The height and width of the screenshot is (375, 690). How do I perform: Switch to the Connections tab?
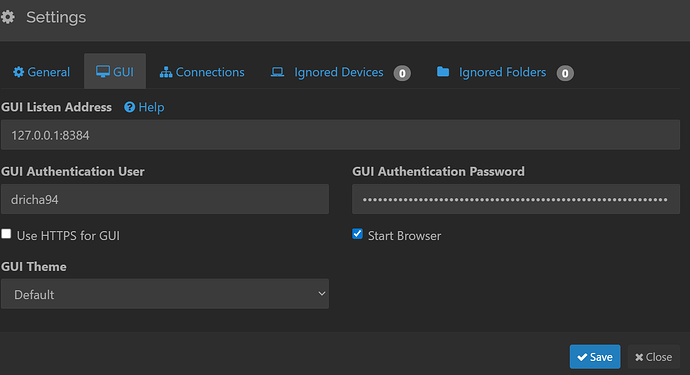tap(202, 72)
